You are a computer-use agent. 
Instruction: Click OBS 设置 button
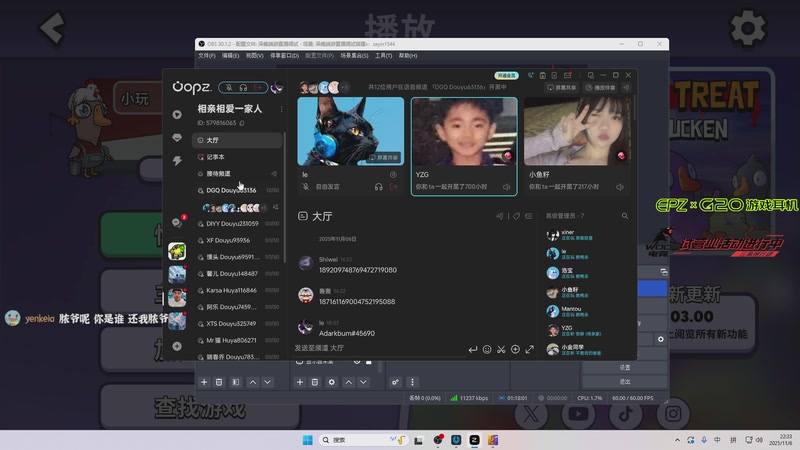pos(624,367)
